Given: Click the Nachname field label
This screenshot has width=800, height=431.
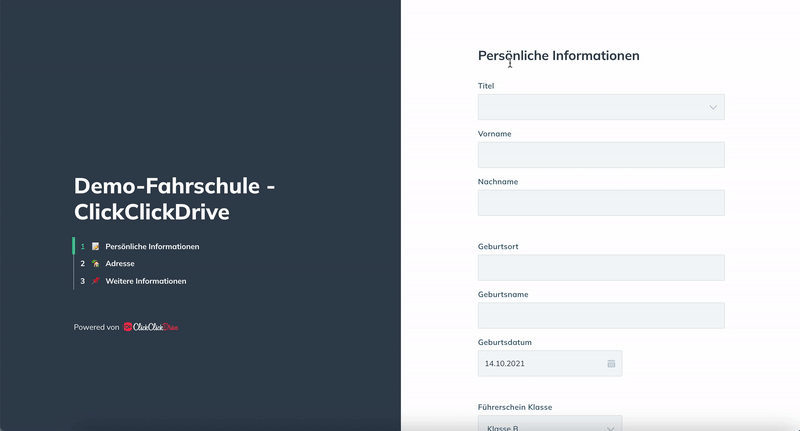Looking at the screenshot, I should (498, 182).
